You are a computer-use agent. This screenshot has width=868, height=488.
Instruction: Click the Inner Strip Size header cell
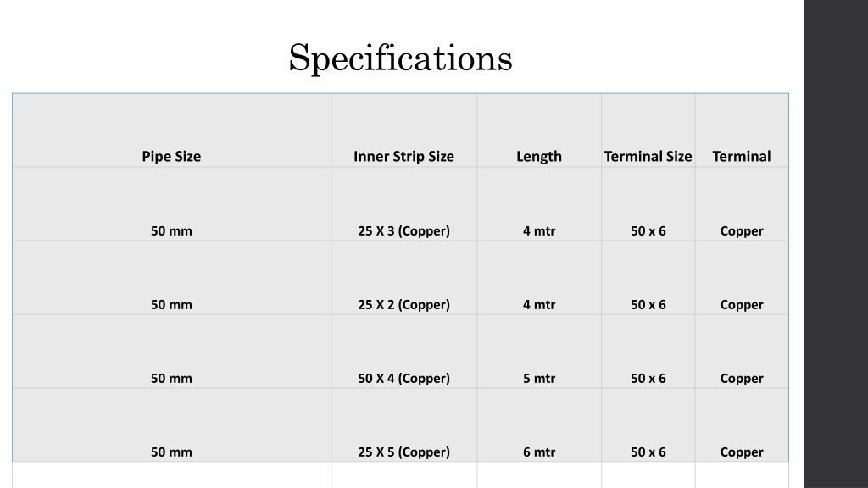click(404, 130)
